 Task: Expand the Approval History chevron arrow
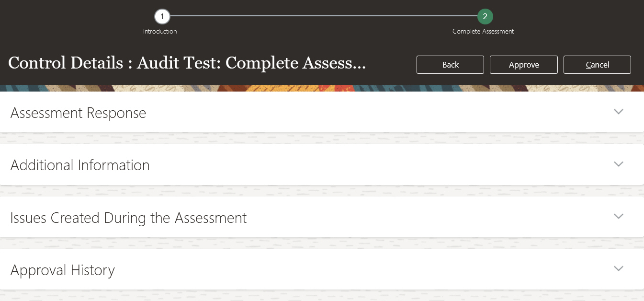[618, 268]
